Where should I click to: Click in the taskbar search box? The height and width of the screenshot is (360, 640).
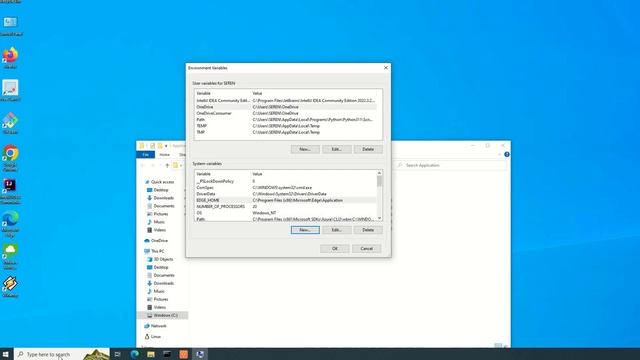[62, 354]
